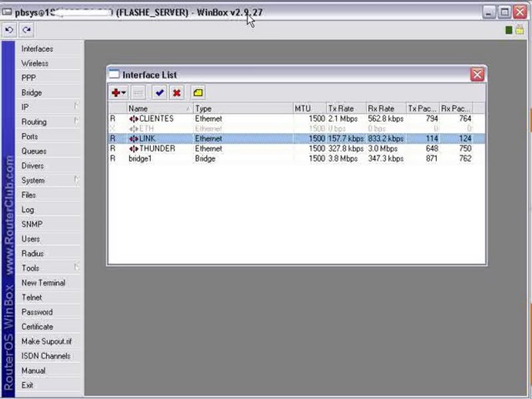Open the Files menu item

48,195
